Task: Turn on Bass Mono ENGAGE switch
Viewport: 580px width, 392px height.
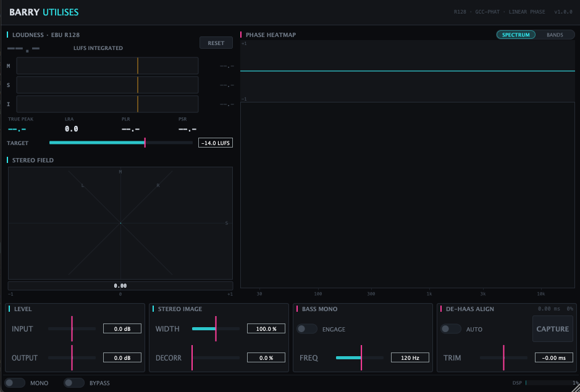Action: pos(307,329)
